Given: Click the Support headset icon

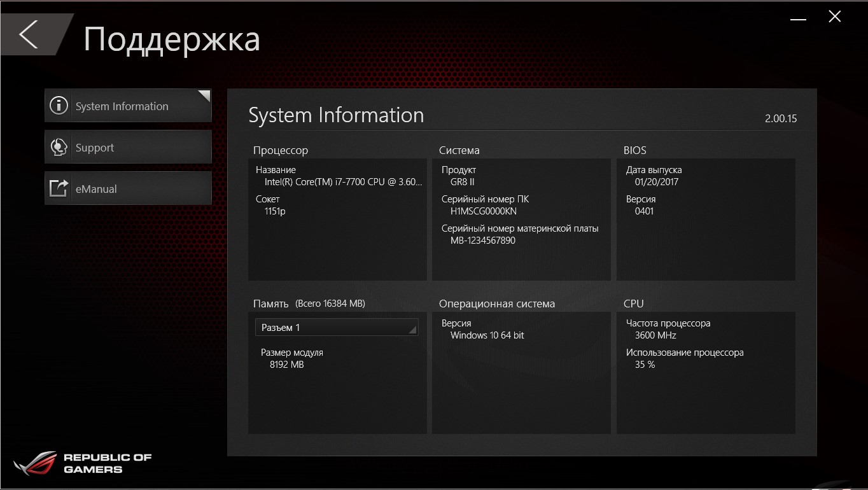Looking at the screenshot, I should click(59, 147).
